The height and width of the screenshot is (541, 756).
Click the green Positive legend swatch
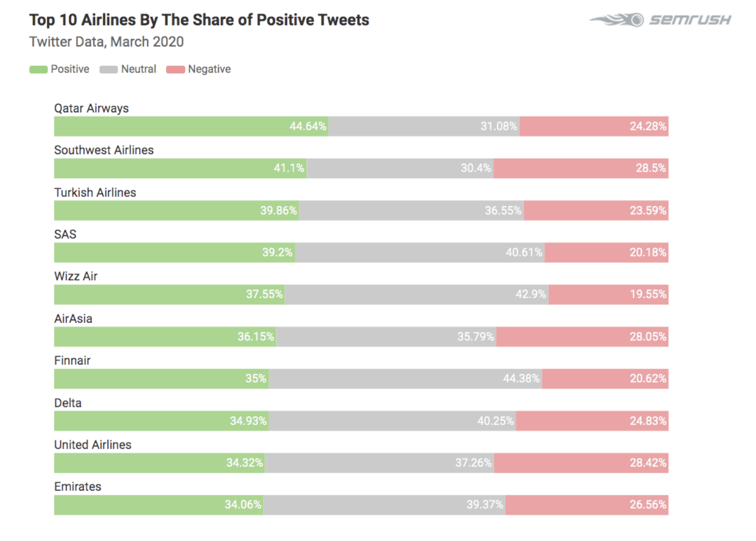point(38,70)
